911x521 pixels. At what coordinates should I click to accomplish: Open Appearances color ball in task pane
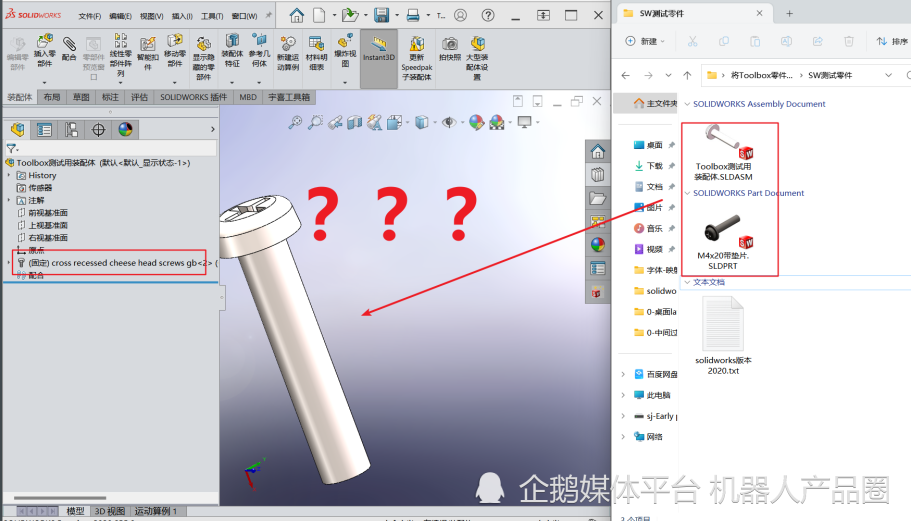pyautogui.click(x=597, y=245)
